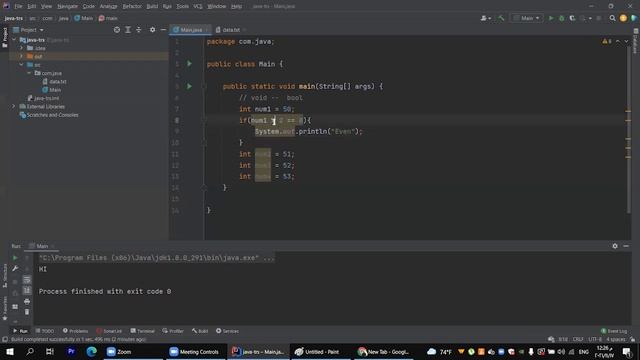Click the Windows Start button
640x360 pixels.
pos(10,351)
